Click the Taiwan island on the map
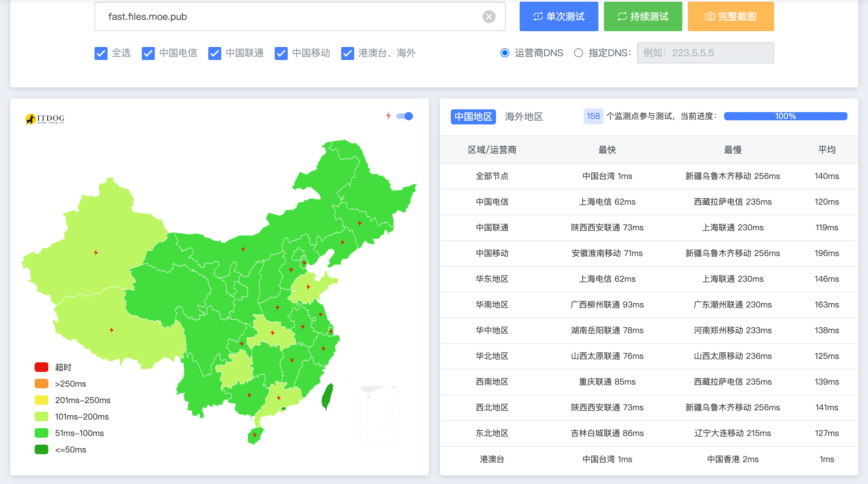The height and width of the screenshot is (484, 868). 327,397
